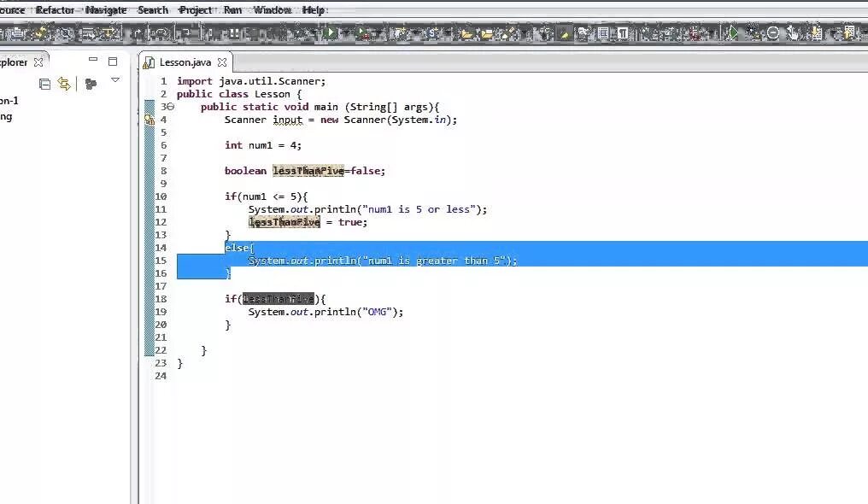Open the Project menu
This screenshot has height=504, width=868.
point(196,10)
